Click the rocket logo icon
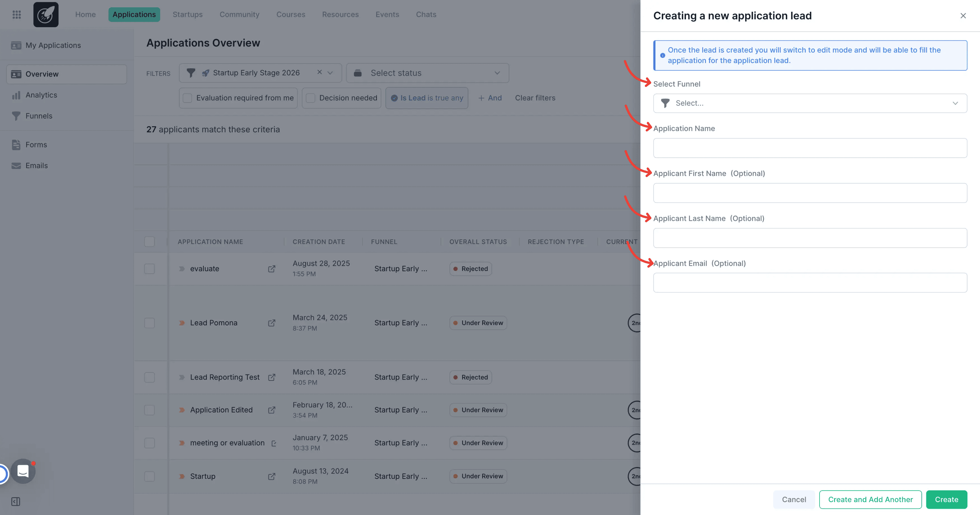Viewport: 980px width, 515px height. pos(46,15)
